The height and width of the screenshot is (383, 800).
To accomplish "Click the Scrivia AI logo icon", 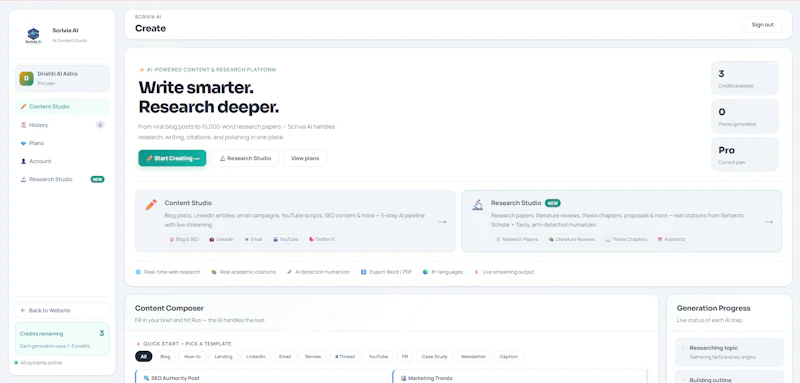I will click(x=33, y=36).
